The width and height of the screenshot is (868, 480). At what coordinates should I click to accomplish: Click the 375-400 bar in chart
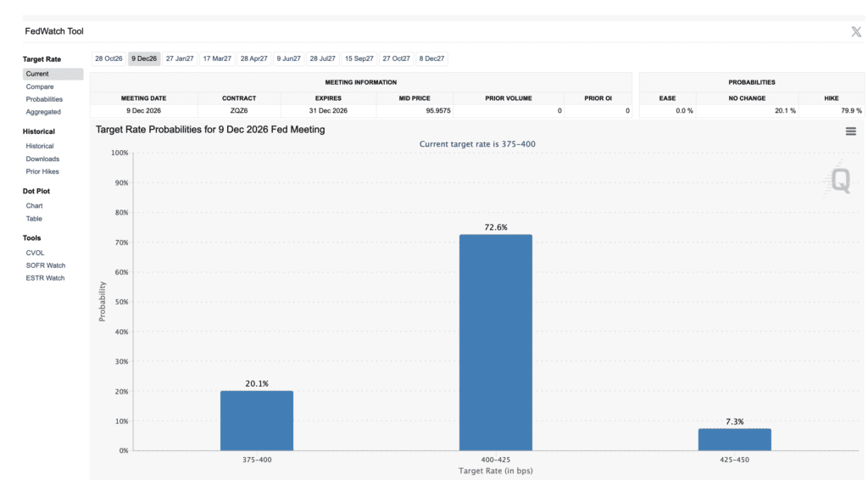coord(257,421)
